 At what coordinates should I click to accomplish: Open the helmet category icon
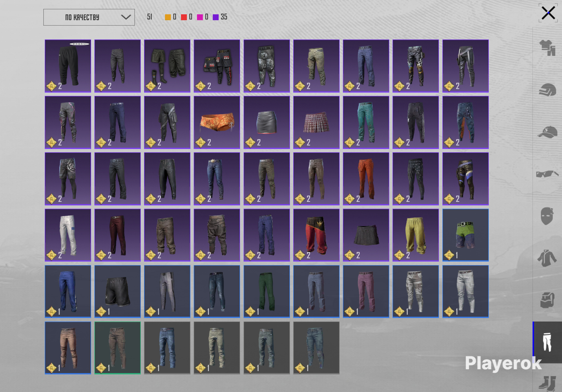(547, 91)
